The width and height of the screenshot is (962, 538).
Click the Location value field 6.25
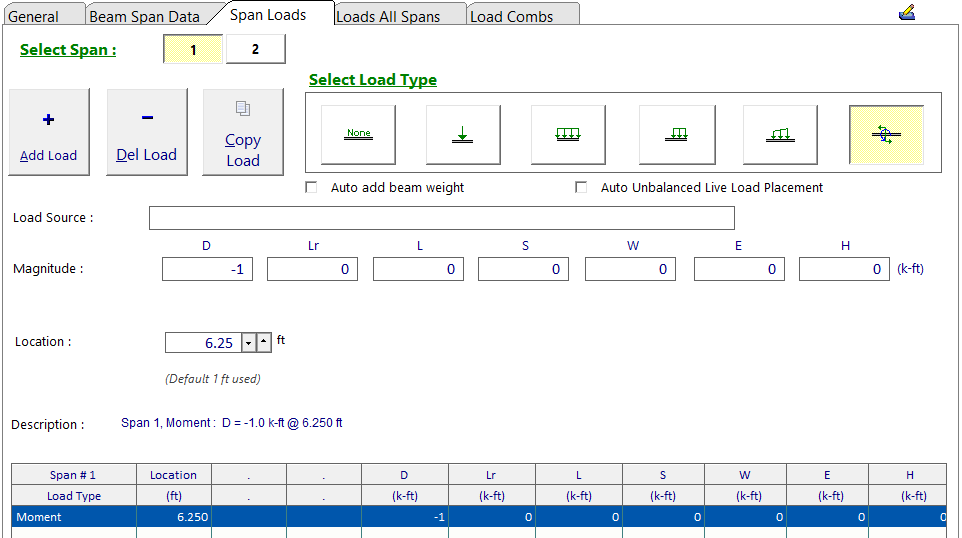204,342
